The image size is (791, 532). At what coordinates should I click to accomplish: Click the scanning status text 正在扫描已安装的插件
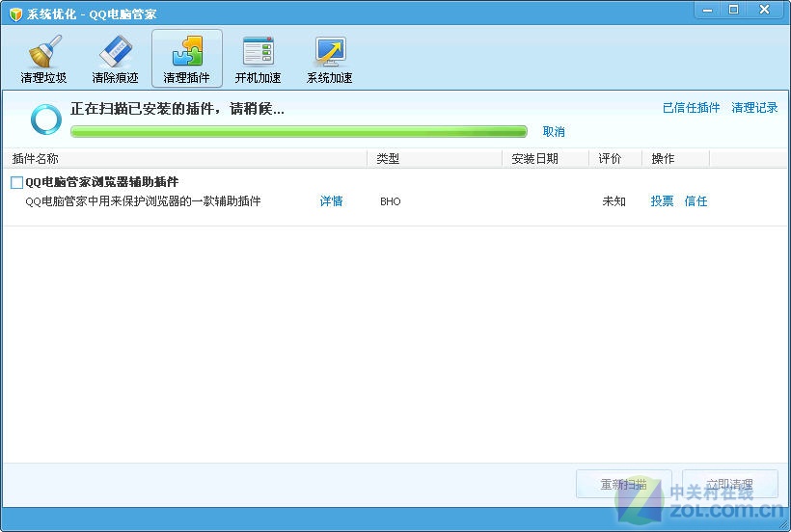[177, 108]
